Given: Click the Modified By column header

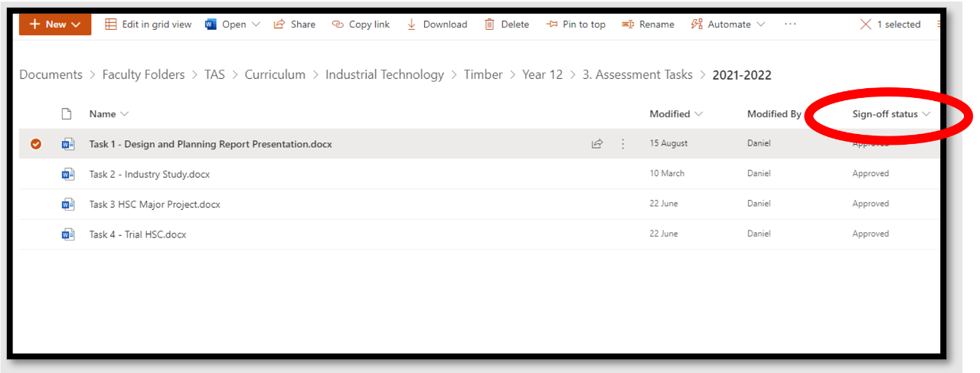Looking at the screenshot, I should click(x=774, y=114).
